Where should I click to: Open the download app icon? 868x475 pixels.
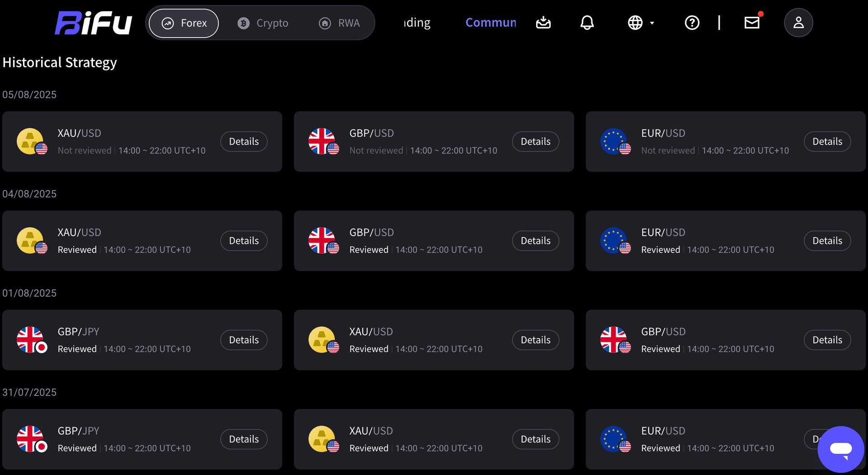coord(543,23)
